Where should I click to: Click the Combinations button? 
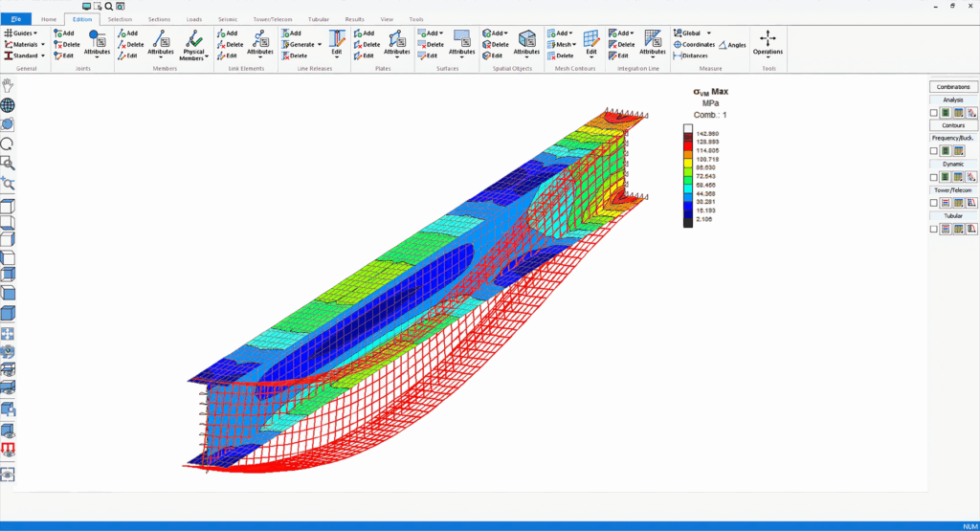(x=953, y=87)
